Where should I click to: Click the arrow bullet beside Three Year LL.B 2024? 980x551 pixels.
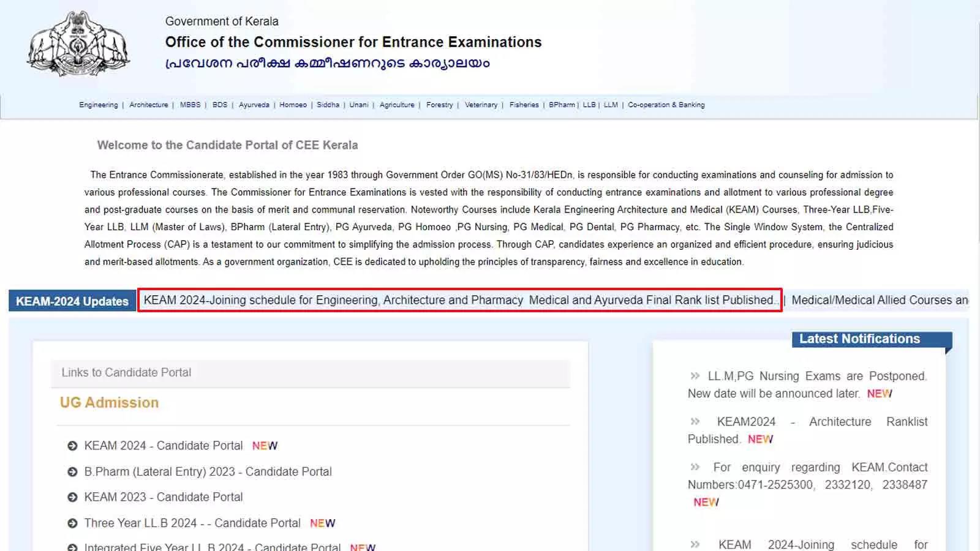[72, 523]
